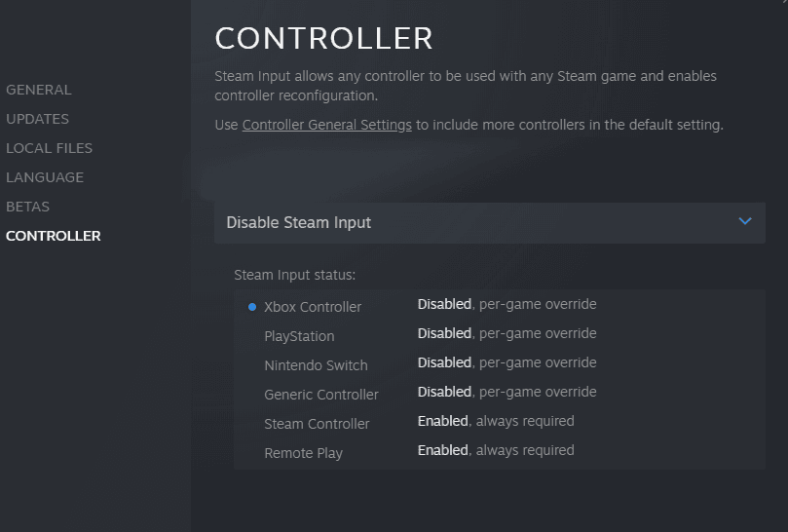Viewport: 788px width, 532px height.
Task: Open the Betas tab
Action: coord(27,207)
